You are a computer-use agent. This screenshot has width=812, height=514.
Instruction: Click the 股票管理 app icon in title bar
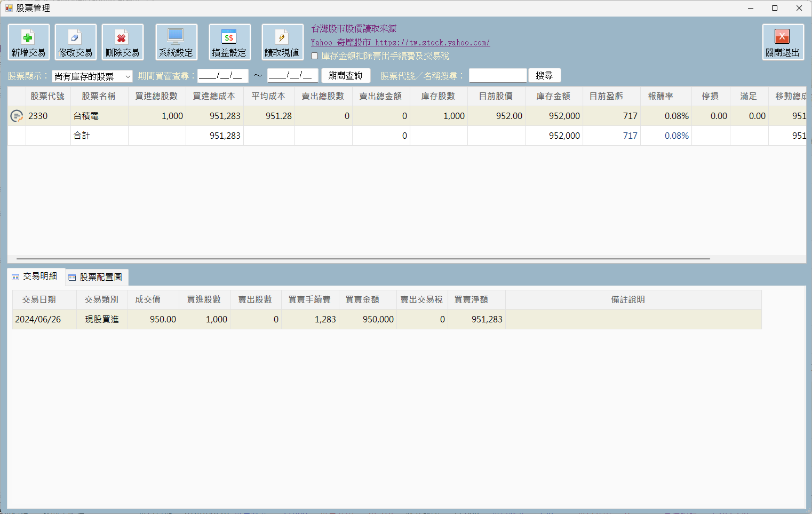(x=9, y=8)
